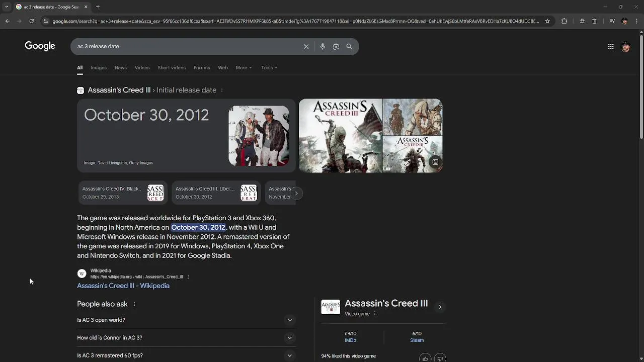Expand 'Is AC 3 open world?' question
This screenshot has width=644, height=362.
point(187,320)
